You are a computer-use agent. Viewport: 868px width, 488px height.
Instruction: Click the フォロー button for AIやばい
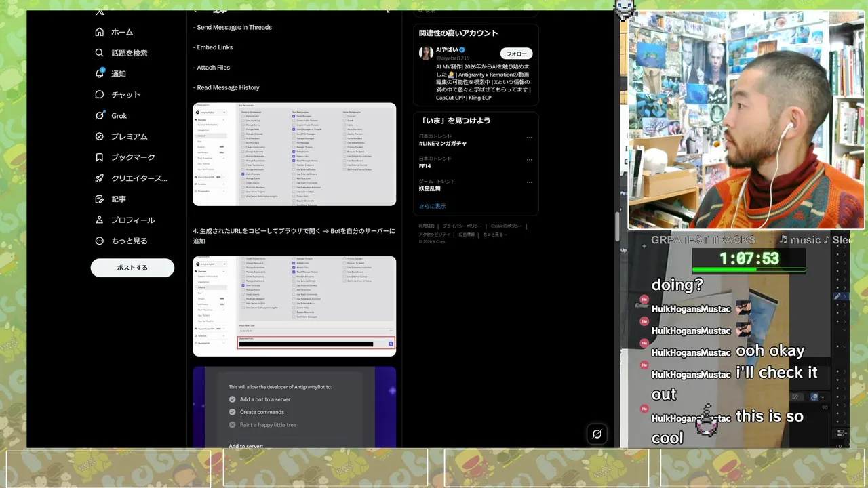[x=517, y=54]
